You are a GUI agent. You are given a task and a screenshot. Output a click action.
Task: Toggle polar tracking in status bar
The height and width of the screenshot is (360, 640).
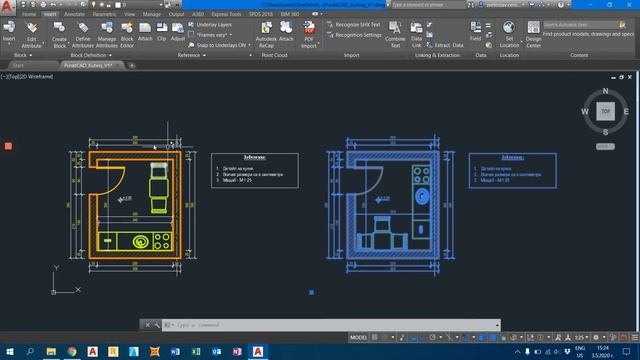coord(432,338)
